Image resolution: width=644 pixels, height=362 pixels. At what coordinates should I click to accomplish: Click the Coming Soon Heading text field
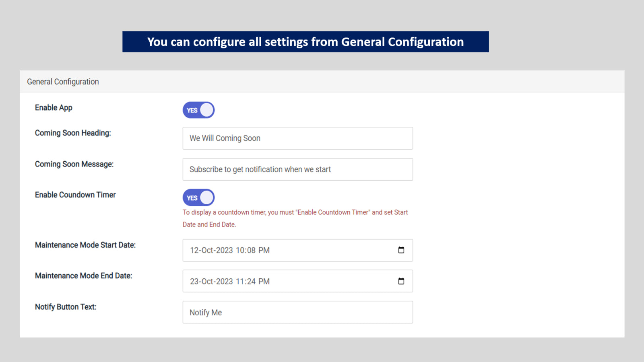coord(297,138)
